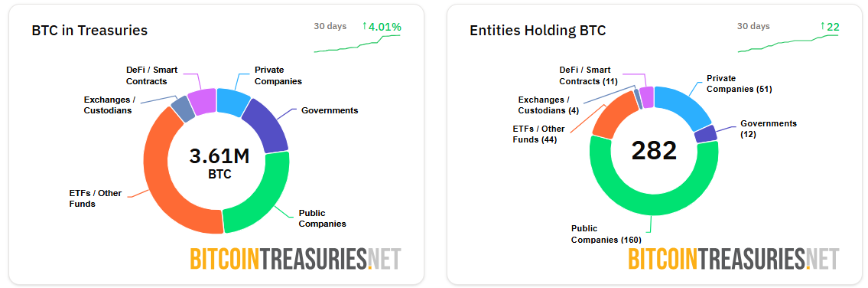Click the Exchanges / Custodians slice in left chart
Screen dimensions: 868x288
(x=184, y=109)
